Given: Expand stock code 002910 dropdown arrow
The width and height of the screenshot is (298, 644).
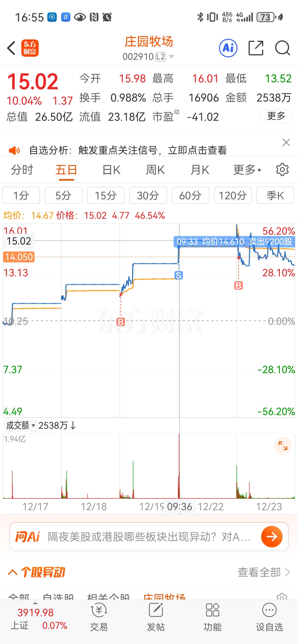Looking at the screenshot, I should click(171, 57).
